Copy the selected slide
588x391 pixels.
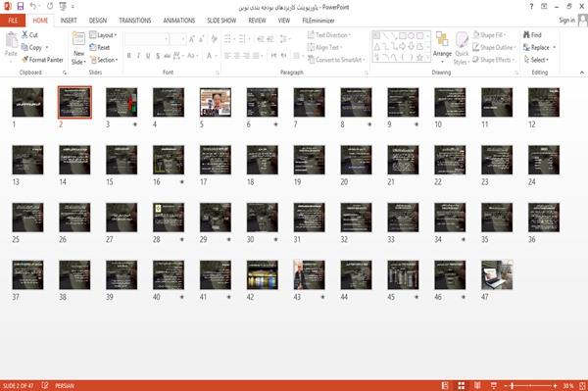(31, 47)
